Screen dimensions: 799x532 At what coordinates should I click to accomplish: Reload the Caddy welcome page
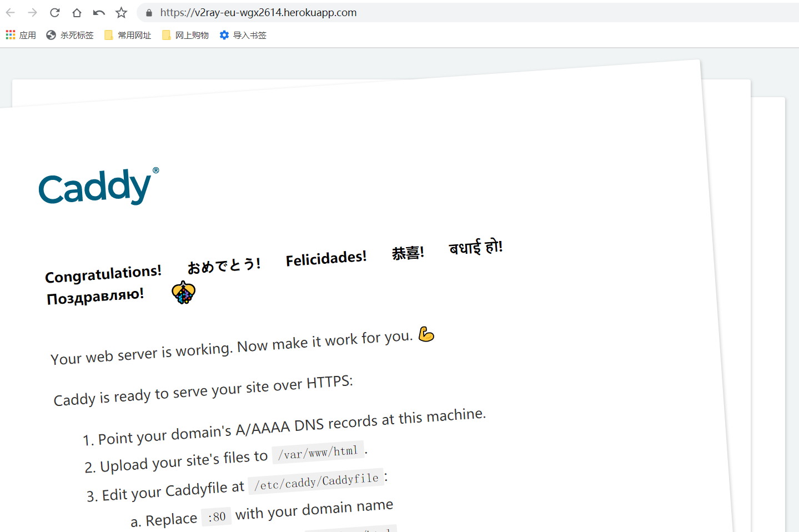click(x=54, y=12)
